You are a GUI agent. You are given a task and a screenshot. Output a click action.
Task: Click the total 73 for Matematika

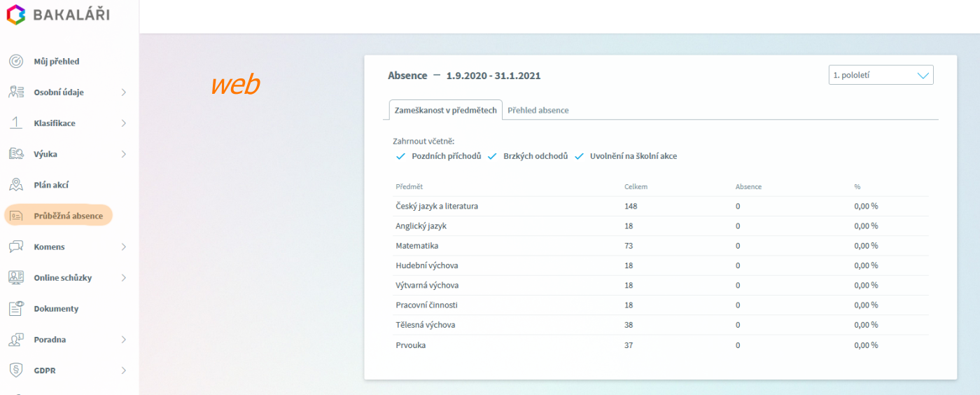629,246
